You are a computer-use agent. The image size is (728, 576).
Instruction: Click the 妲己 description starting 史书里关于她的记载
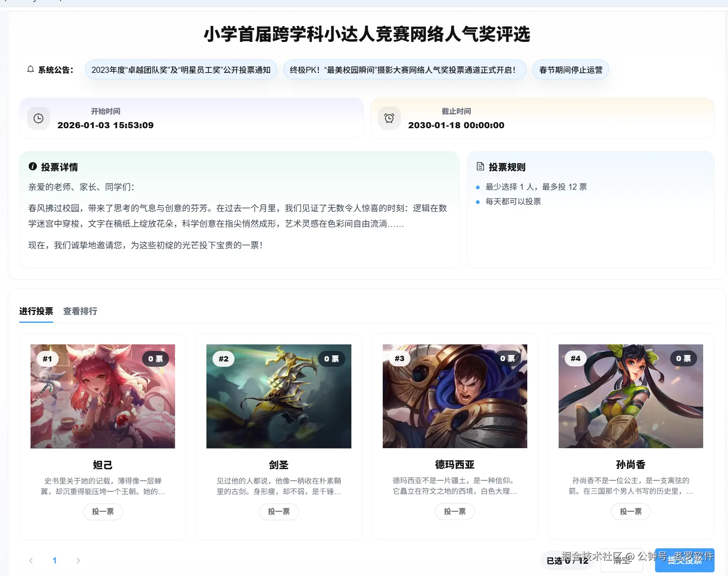point(103,486)
